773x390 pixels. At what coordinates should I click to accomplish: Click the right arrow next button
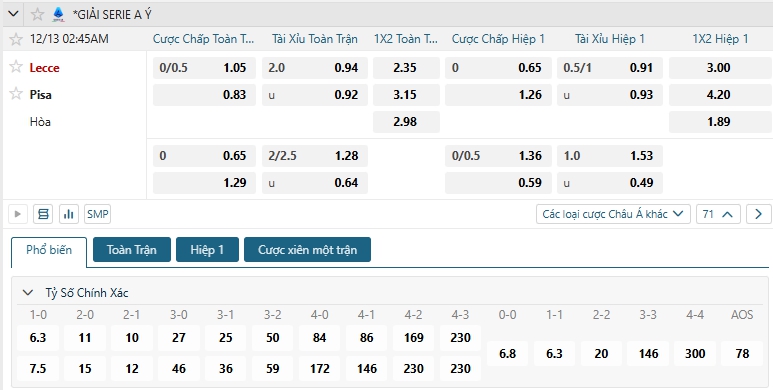(x=758, y=214)
